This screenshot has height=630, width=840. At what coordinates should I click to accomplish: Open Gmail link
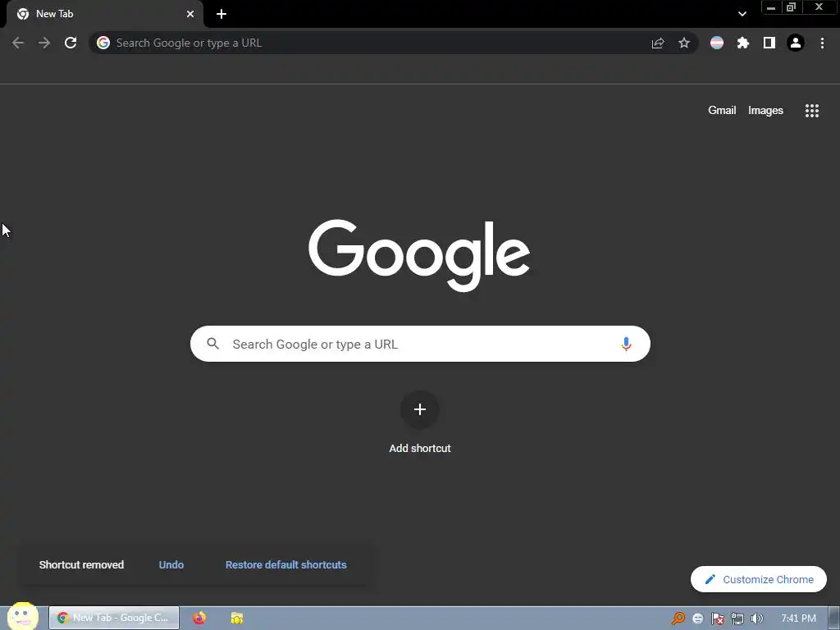tap(722, 111)
